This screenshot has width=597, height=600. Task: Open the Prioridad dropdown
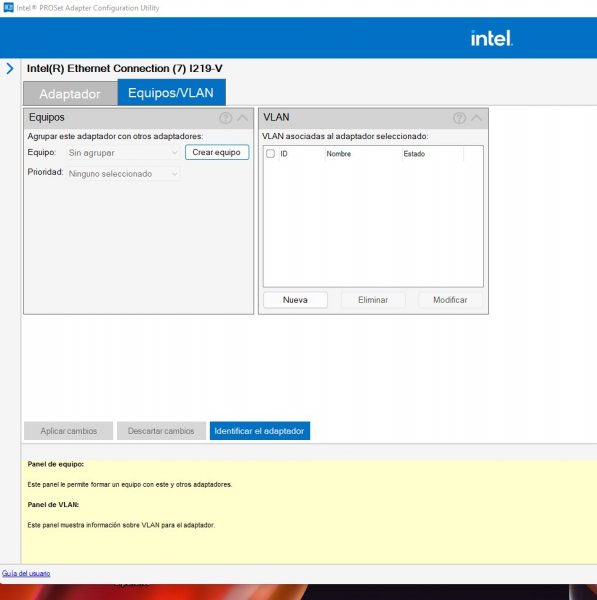click(x=123, y=174)
